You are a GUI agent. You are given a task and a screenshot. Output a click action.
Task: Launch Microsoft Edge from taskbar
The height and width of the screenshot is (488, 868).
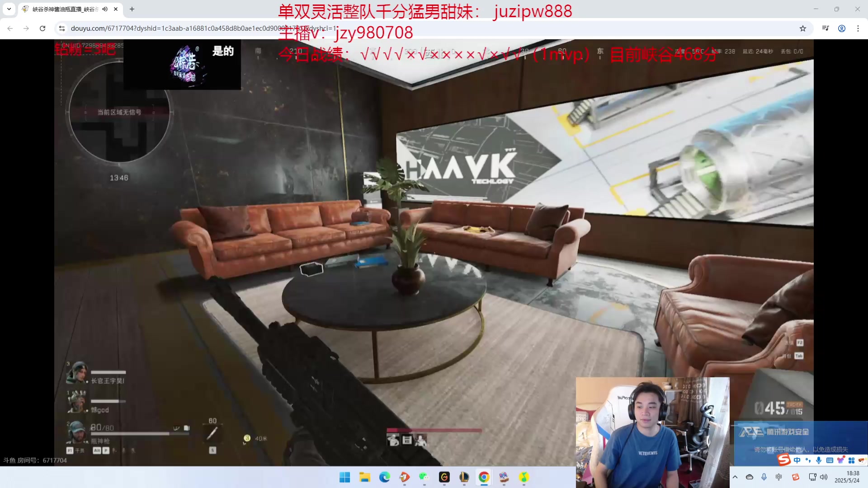tap(385, 477)
